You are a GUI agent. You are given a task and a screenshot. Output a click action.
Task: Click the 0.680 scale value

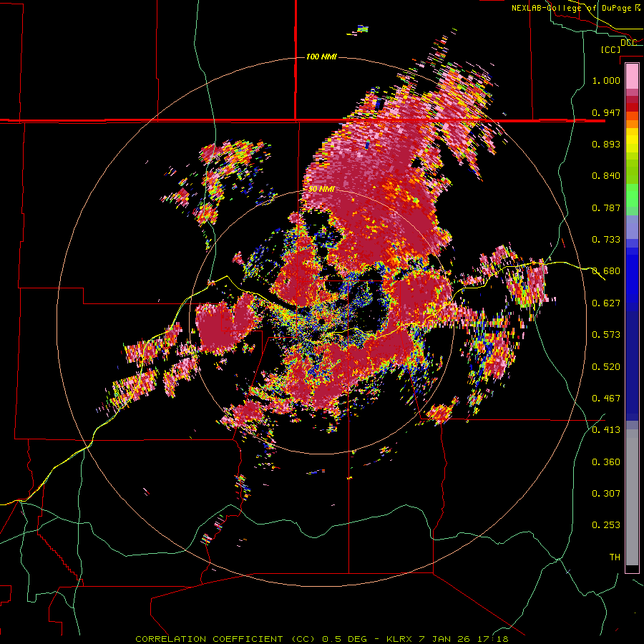tap(606, 271)
